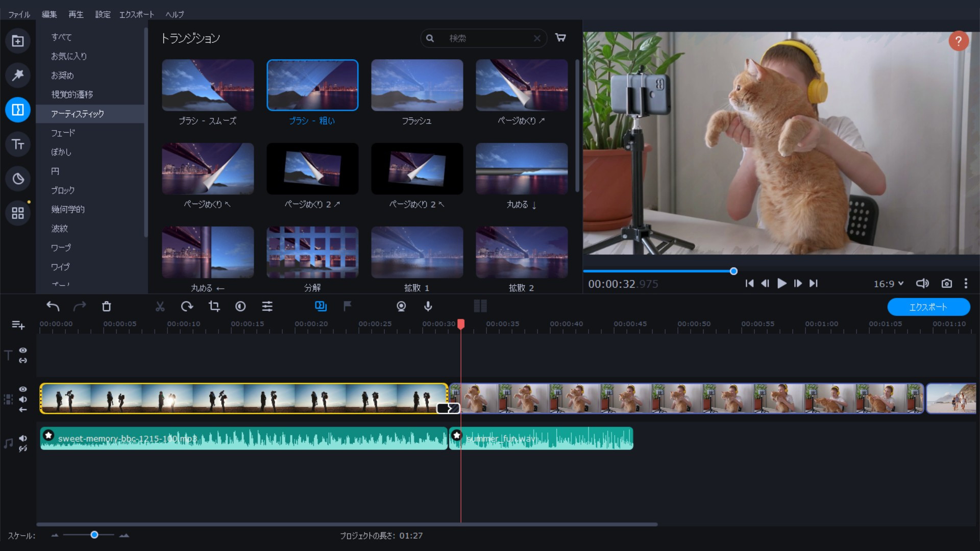Open the Titles tab icon
The height and width of the screenshot is (551, 980).
click(x=18, y=144)
